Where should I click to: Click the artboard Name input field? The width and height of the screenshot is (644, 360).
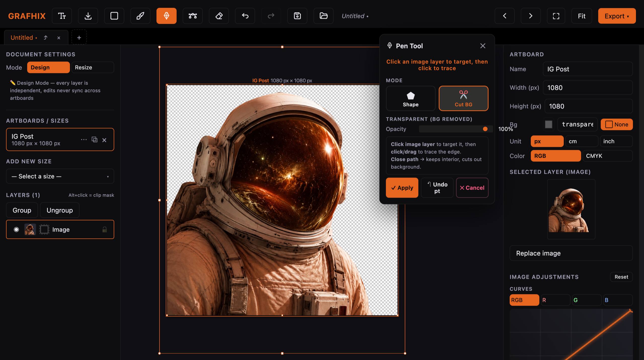[588, 69]
